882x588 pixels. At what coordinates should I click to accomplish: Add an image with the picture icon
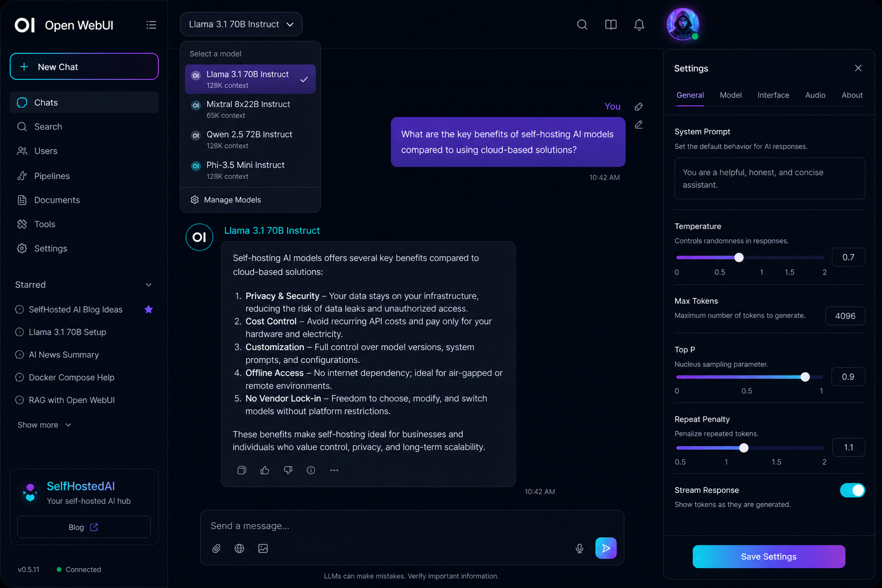pos(263,548)
